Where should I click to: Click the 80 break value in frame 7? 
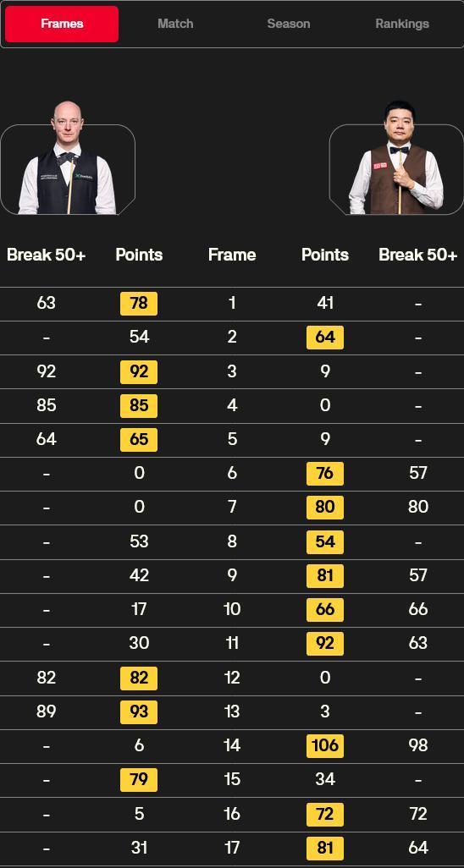(418, 507)
